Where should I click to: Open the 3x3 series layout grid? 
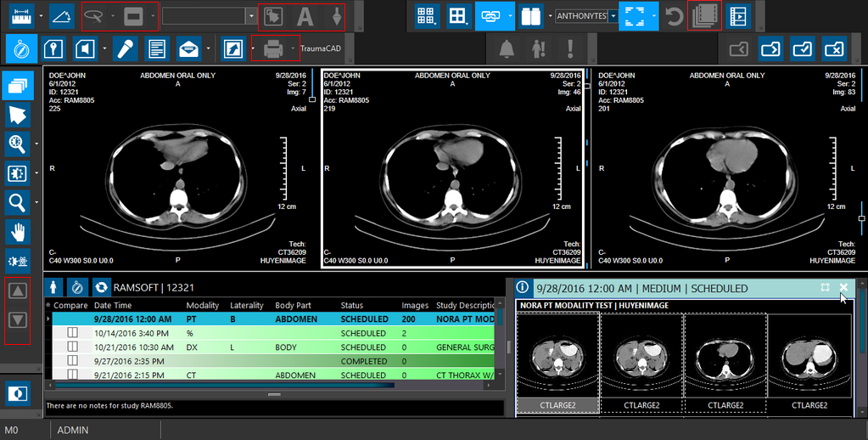click(x=425, y=16)
